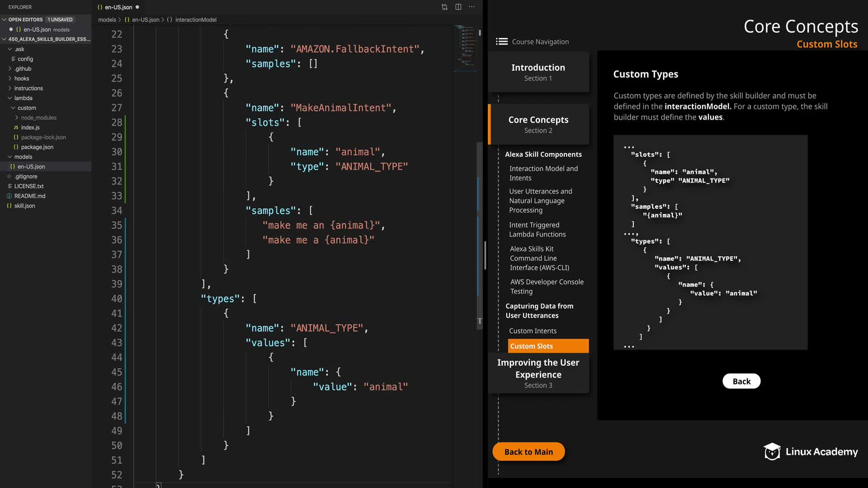Open skill.json in the explorer
The height and width of the screenshot is (488, 868).
[x=24, y=206]
